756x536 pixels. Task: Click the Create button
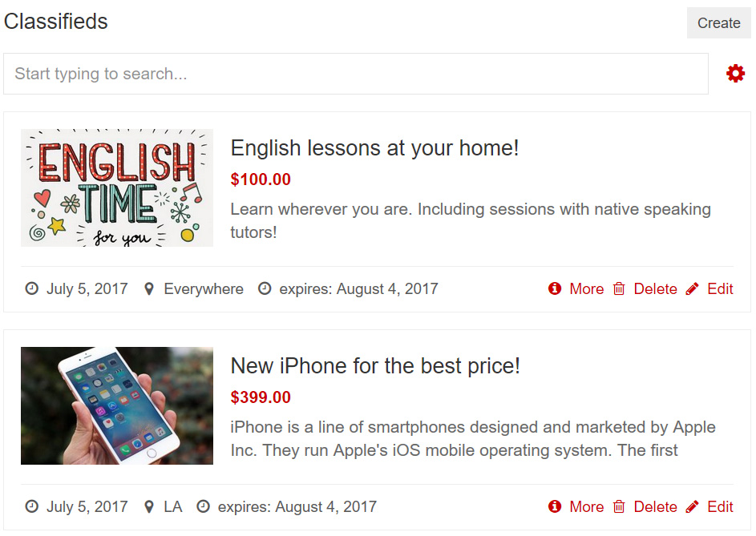pyautogui.click(x=718, y=22)
